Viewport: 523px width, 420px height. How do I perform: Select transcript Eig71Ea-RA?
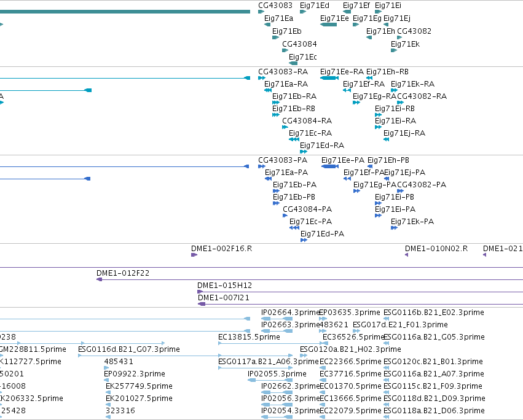tap(286, 84)
